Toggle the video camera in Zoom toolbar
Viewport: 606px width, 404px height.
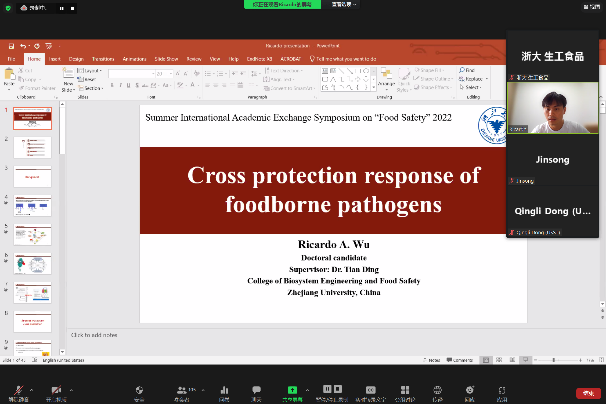[x=56, y=389]
